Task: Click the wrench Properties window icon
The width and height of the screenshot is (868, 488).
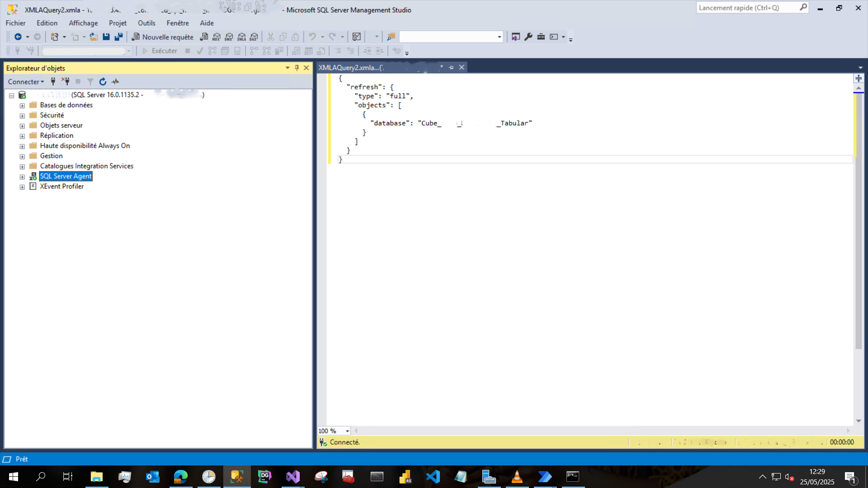Action: 528,37
